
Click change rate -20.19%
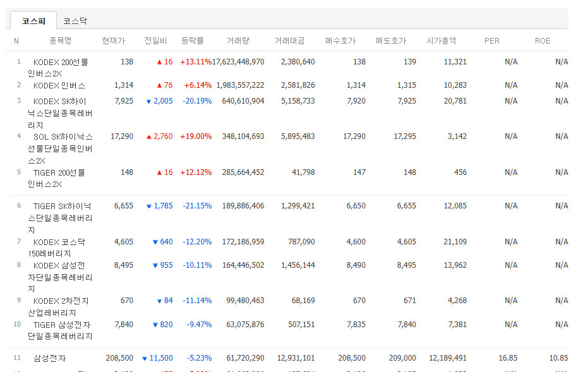click(x=197, y=101)
